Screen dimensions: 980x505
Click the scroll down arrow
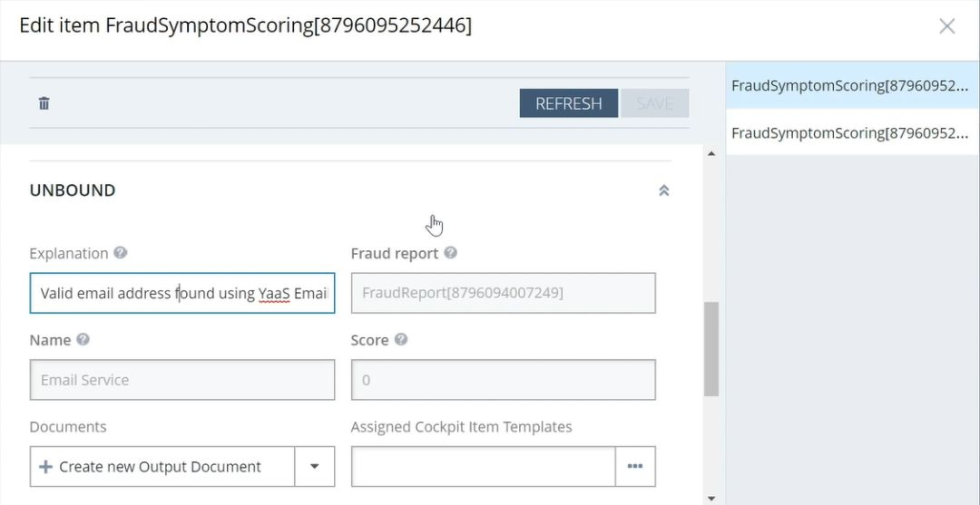click(x=711, y=498)
